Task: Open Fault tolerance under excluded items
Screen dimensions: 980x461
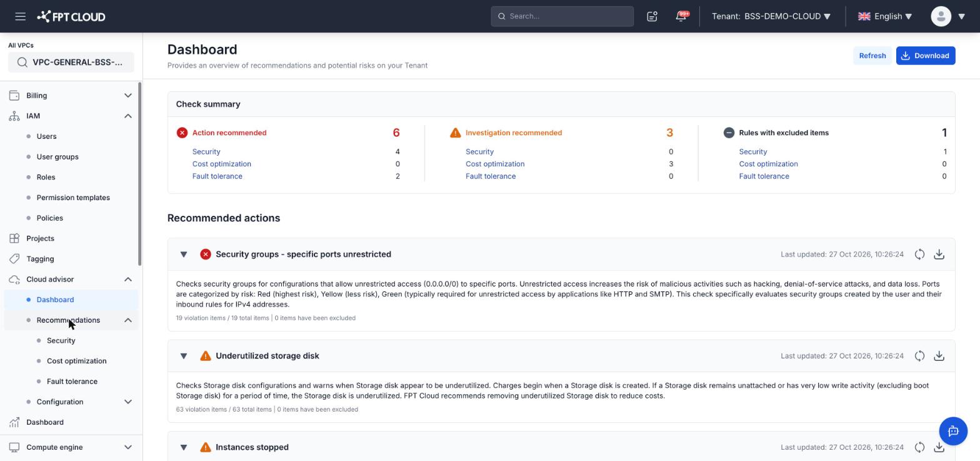Action: [764, 176]
